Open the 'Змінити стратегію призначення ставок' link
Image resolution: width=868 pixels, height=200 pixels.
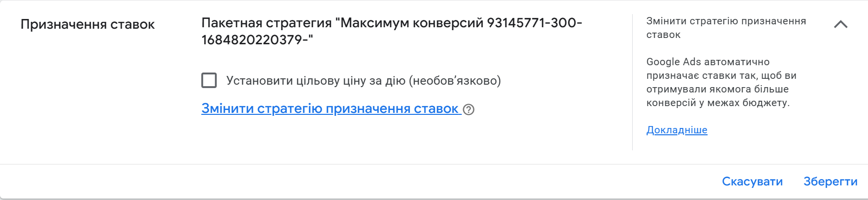[330, 109]
